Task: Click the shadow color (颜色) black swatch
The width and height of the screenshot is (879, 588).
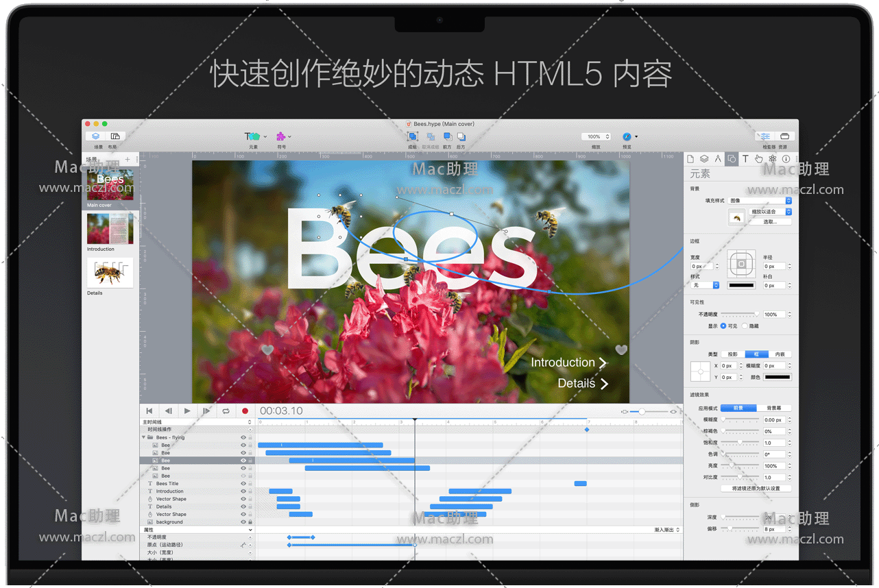Action: (x=778, y=377)
